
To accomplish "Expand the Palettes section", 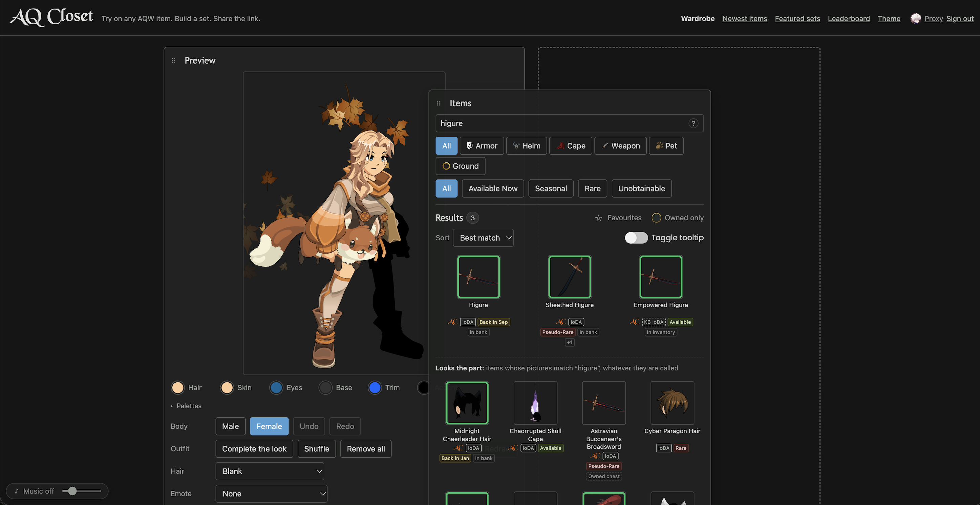I will (186, 406).
